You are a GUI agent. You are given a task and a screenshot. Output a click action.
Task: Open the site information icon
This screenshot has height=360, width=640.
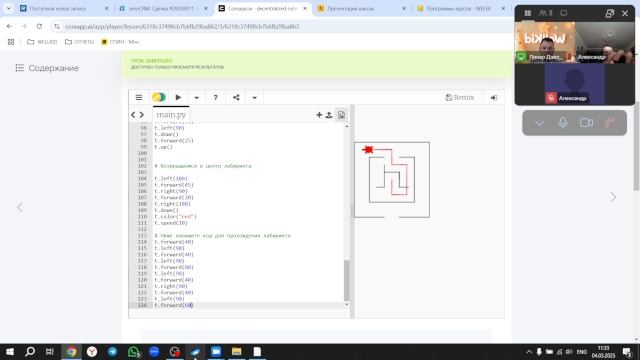[x=57, y=27]
